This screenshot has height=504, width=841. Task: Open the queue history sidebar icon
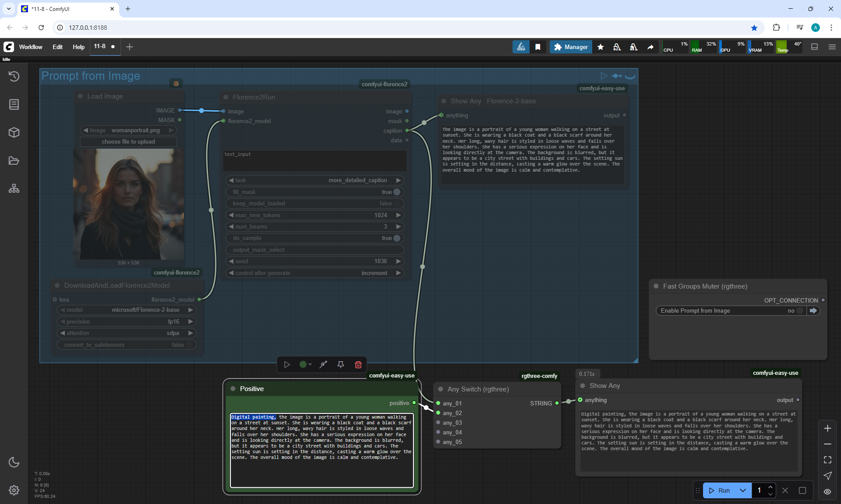coord(14,76)
